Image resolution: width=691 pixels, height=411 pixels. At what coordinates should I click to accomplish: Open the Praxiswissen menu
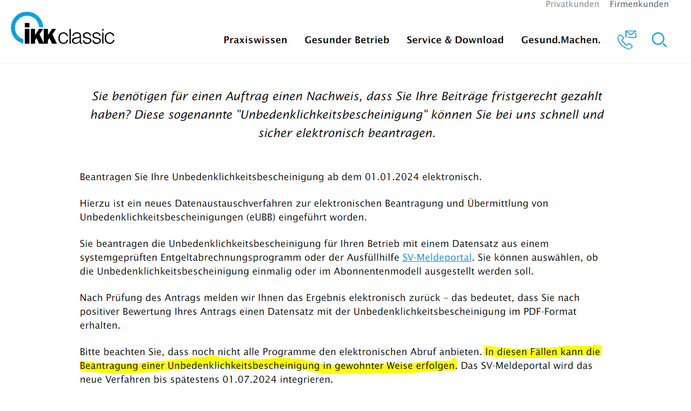(x=255, y=40)
